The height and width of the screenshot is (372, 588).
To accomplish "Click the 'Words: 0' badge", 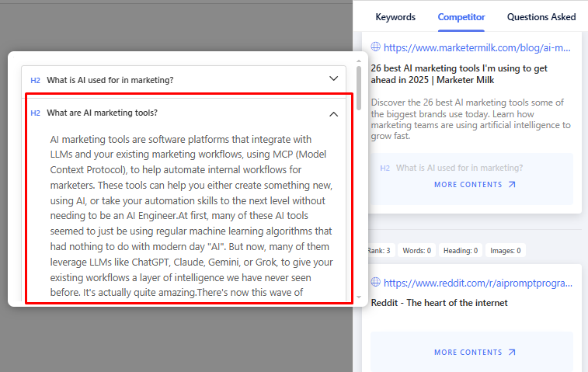I will pos(416,251).
